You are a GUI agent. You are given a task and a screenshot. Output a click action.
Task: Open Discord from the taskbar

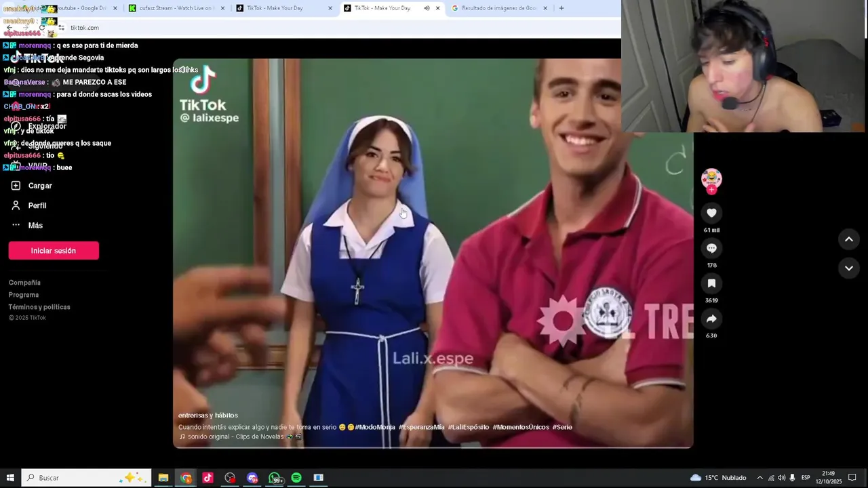point(252,478)
